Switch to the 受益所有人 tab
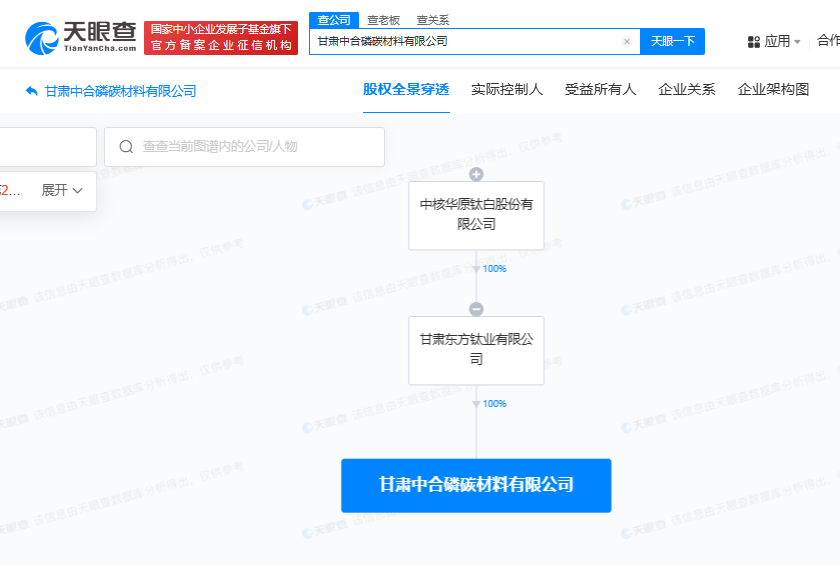The width and height of the screenshot is (840, 565). point(601,89)
